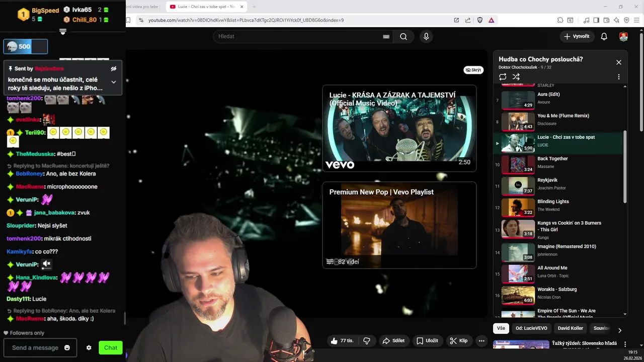Dislike the video with thumbs down
644x362 pixels.
(x=367, y=340)
